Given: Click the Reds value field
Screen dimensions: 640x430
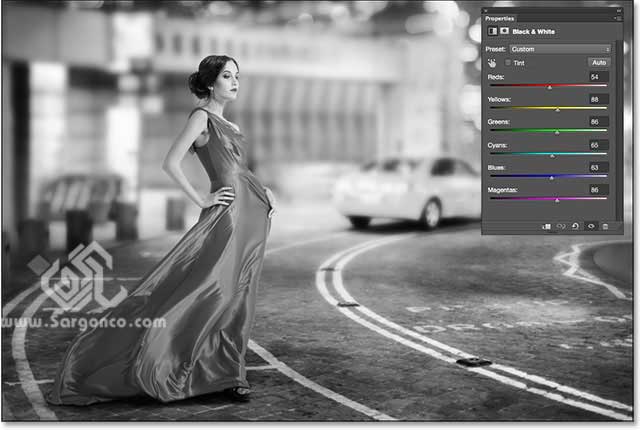Looking at the screenshot, I should (x=598, y=76).
